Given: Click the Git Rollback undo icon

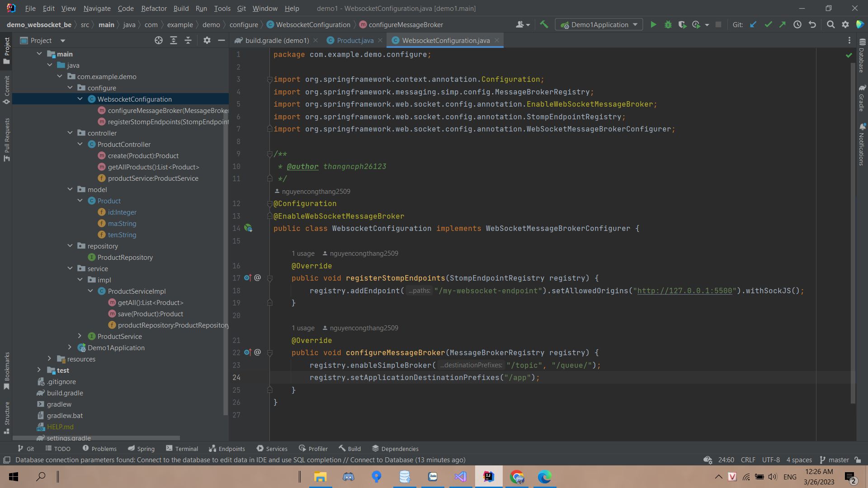Looking at the screenshot, I should click(x=812, y=25).
